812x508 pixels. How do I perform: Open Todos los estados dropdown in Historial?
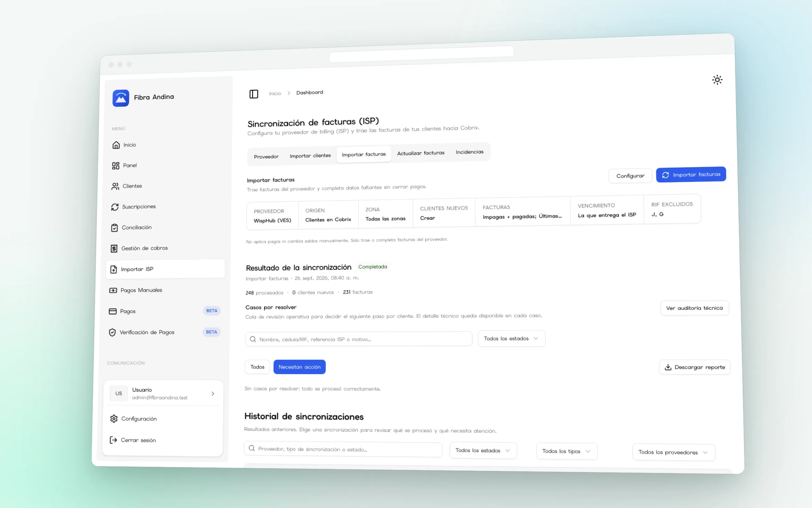point(483,450)
